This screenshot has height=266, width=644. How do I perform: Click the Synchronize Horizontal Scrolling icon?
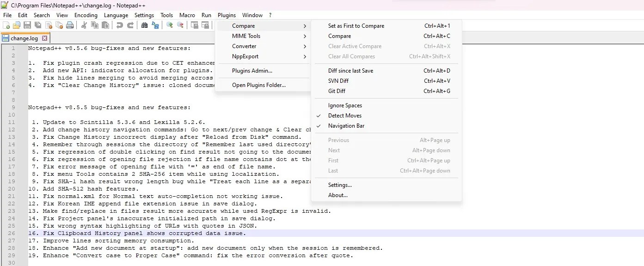tap(205, 25)
